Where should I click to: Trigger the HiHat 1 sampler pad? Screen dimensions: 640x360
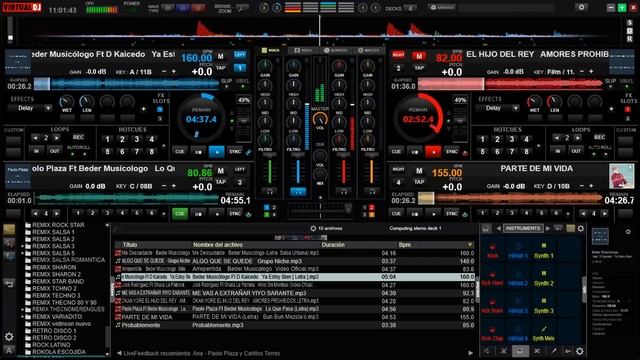click(x=518, y=251)
